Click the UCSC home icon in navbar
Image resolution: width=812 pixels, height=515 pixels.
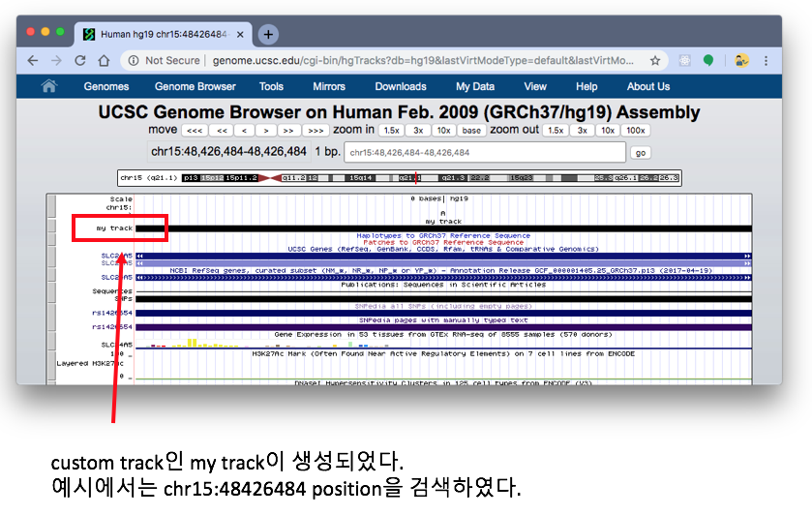(49, 86)
